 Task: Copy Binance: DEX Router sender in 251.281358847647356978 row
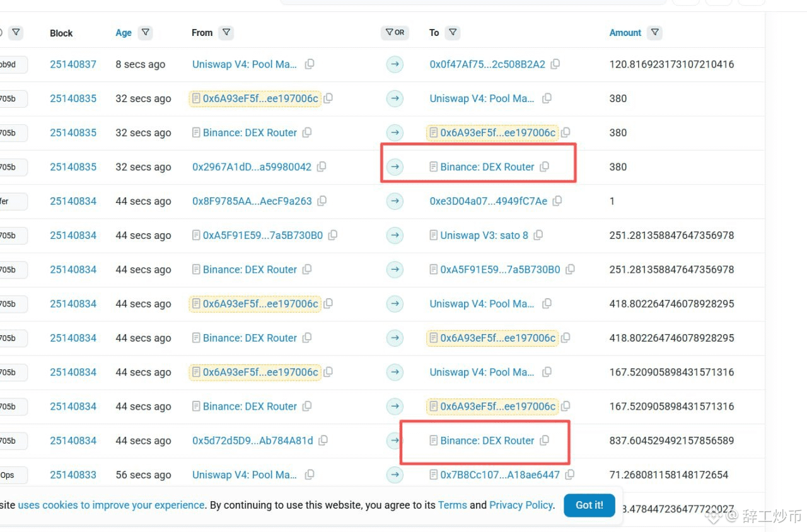[307, 269]
